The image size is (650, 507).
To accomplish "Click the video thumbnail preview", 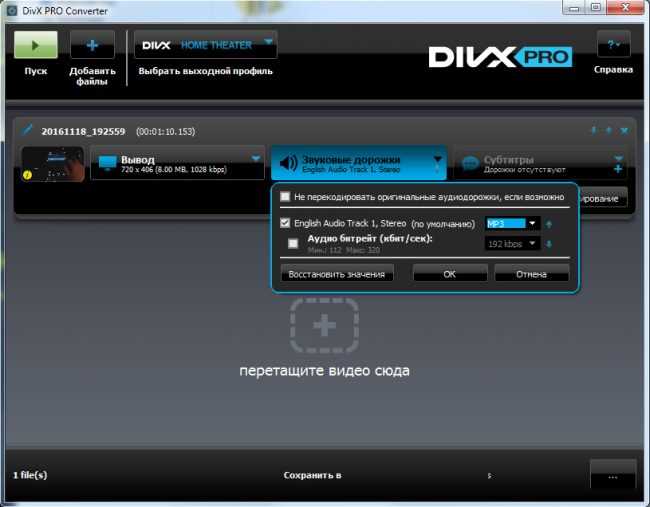I will click(x=53, y=164).
